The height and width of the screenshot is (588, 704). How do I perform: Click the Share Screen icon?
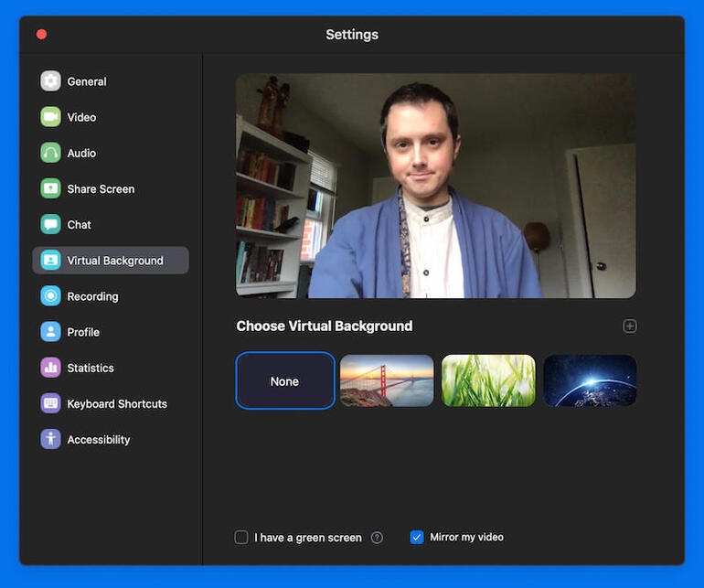click(50, 188)
